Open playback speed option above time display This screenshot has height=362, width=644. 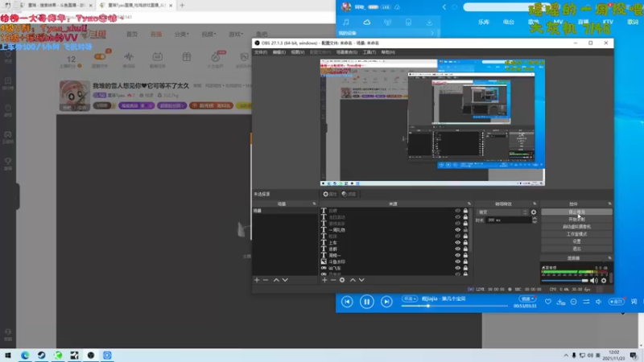[x=526, y=298]
